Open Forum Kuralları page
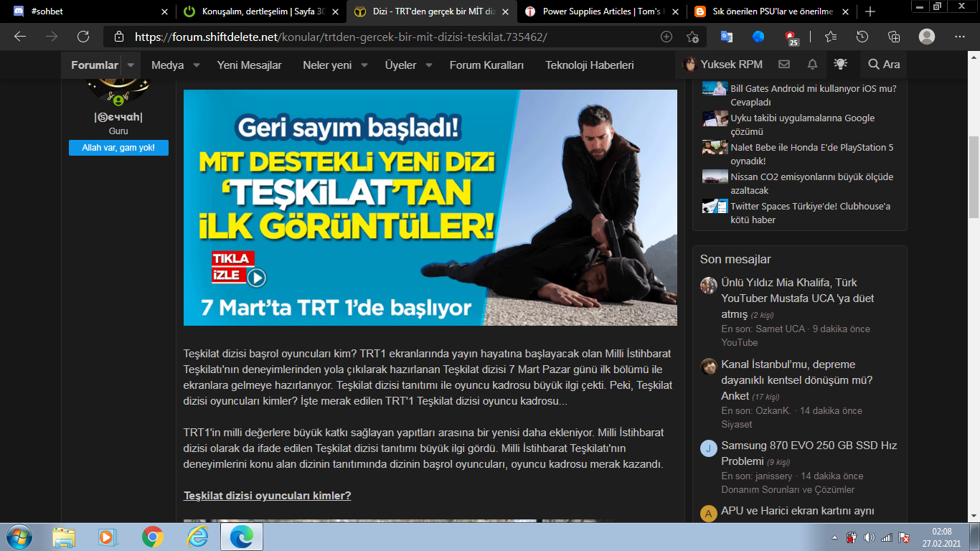The width and height of the screenshot is (980, 551). click(487, 65)
